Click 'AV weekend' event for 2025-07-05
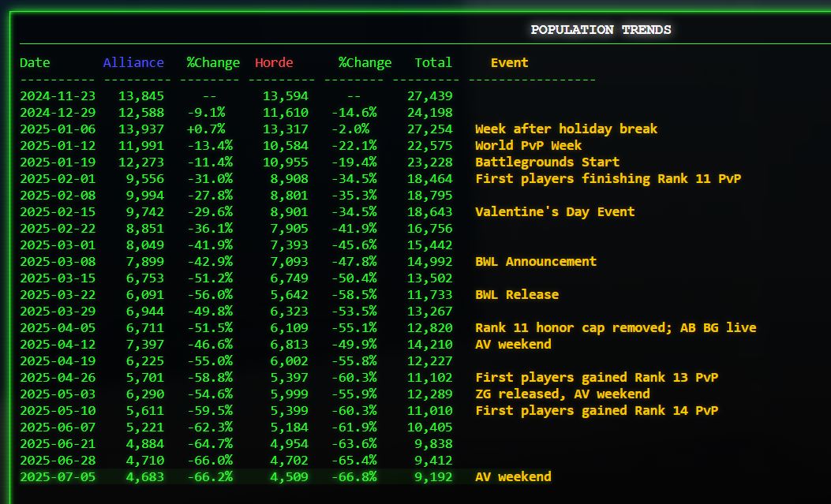Viewport: 831px width, 504px height. pos(513,477)
